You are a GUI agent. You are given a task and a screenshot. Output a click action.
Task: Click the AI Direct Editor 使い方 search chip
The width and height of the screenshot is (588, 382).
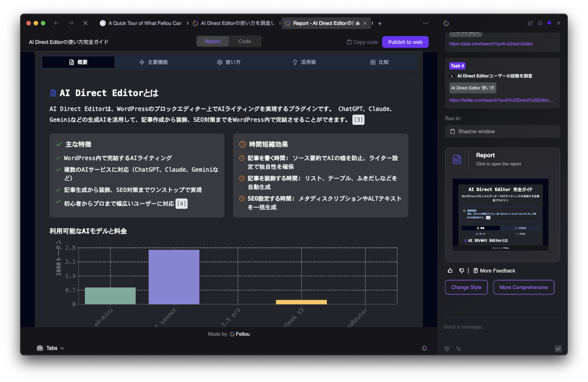(x=472, y=88)
